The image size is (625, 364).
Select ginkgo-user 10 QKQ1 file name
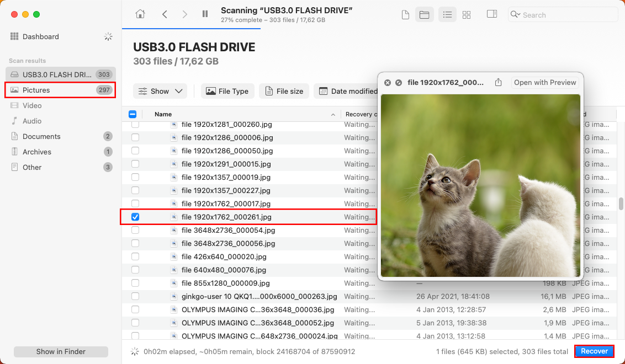(x=259, y=296)
